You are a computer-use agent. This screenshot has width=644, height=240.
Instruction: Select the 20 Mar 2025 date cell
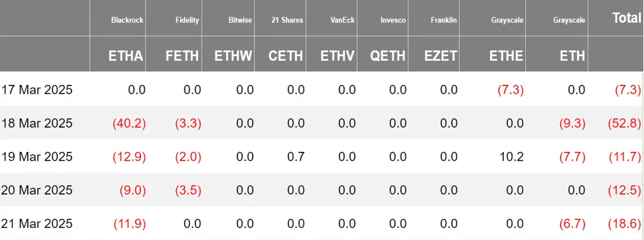[36, 190]
